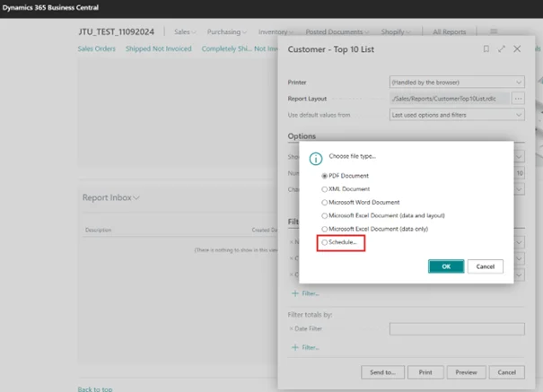Click the Preview button
Screen dimensions: 543x392
[466, 372]
